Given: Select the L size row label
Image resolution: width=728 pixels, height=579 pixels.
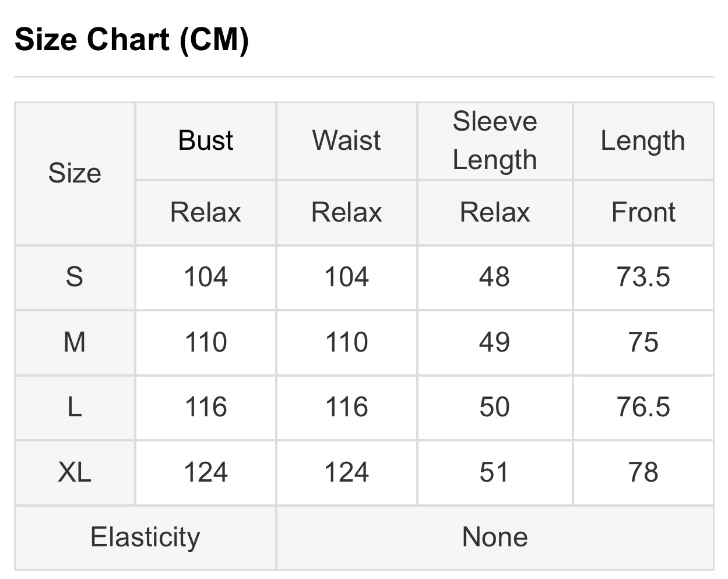Looking at the screenshot, I should (75, 407).
